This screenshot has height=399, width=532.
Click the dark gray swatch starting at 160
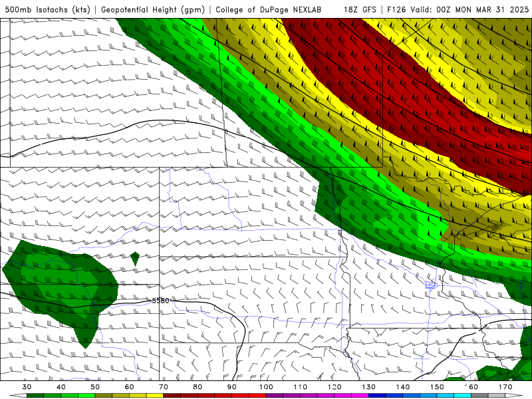(x=480, y=396)
